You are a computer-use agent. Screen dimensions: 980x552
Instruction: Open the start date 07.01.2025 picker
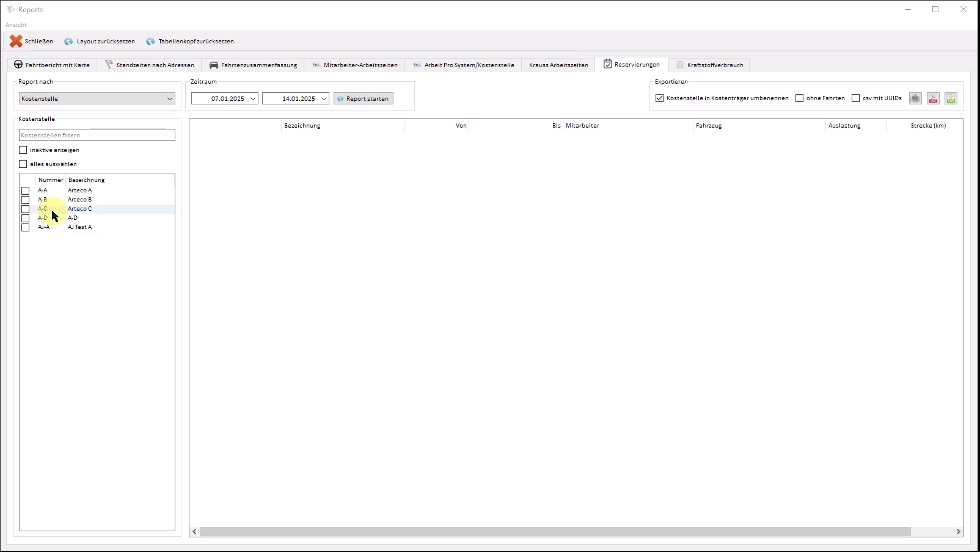(252, 99)
